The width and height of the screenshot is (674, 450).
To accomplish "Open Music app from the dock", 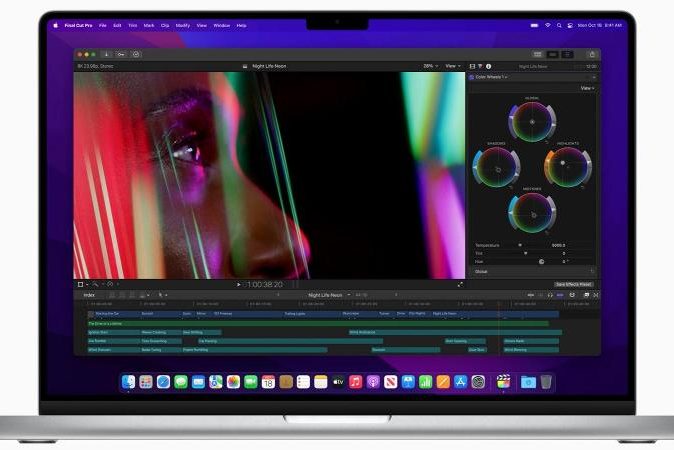I will 355,382.
